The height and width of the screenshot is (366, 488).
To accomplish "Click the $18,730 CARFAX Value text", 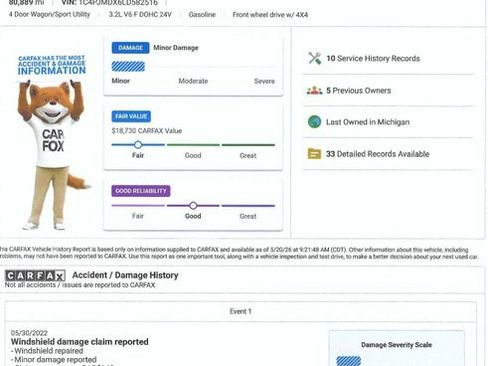I will pos(147,131).
